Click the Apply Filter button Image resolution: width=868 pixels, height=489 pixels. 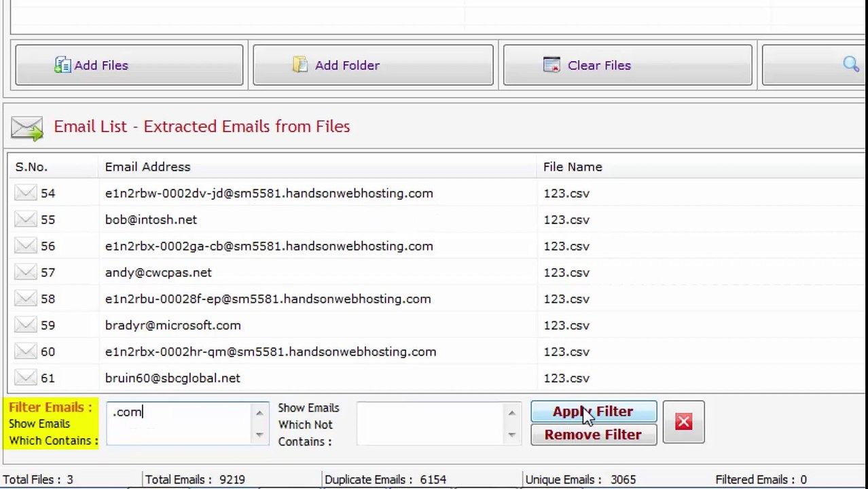594,412
